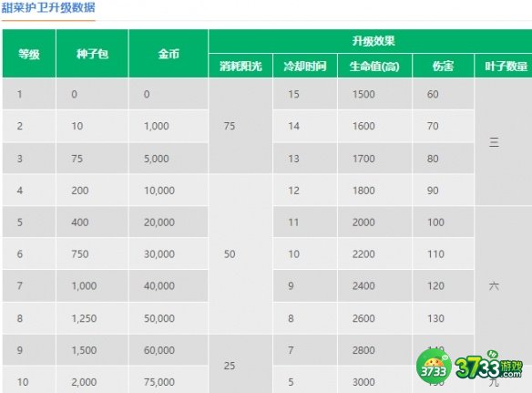
Task: Select the 金币 column header
Action: click(x=169, y=54)
